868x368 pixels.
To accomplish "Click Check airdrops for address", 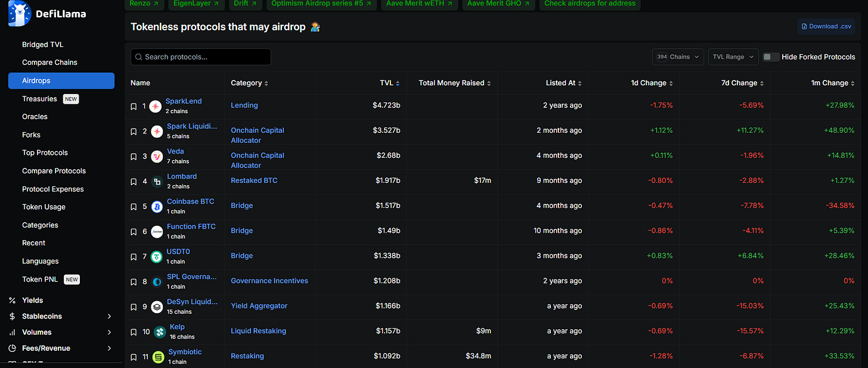I will coord(590,4).
